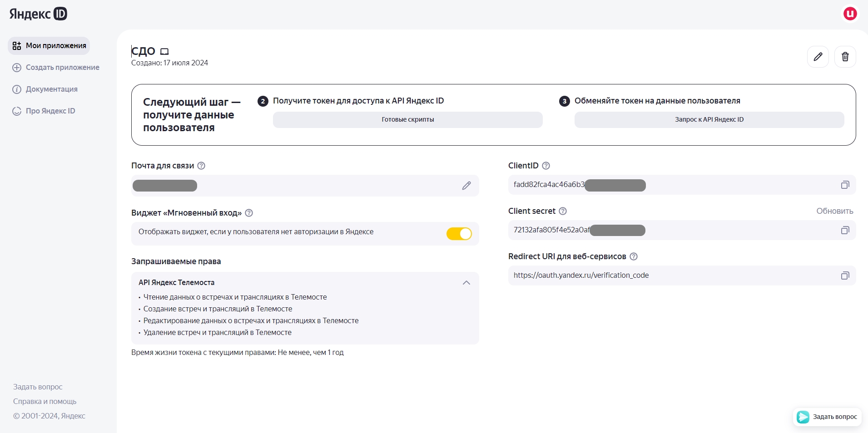
Task: Click the СДО application title
Action: point(143,51)
